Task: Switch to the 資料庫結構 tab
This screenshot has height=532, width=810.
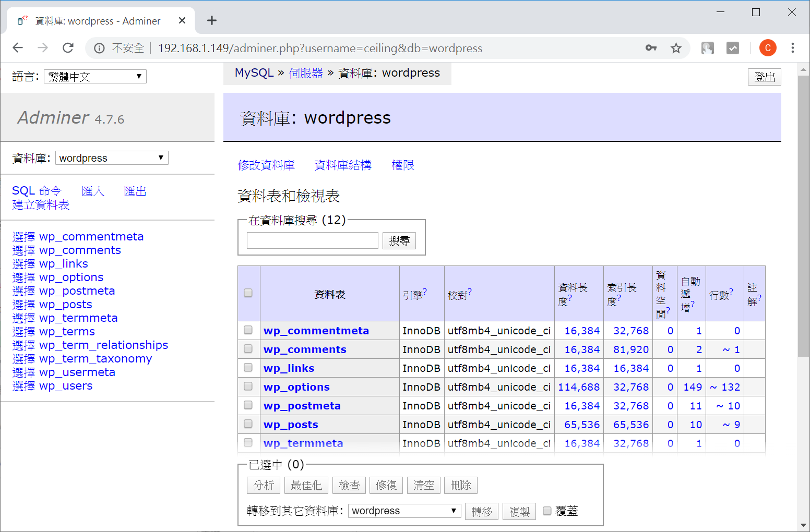Action: (343, 165)
